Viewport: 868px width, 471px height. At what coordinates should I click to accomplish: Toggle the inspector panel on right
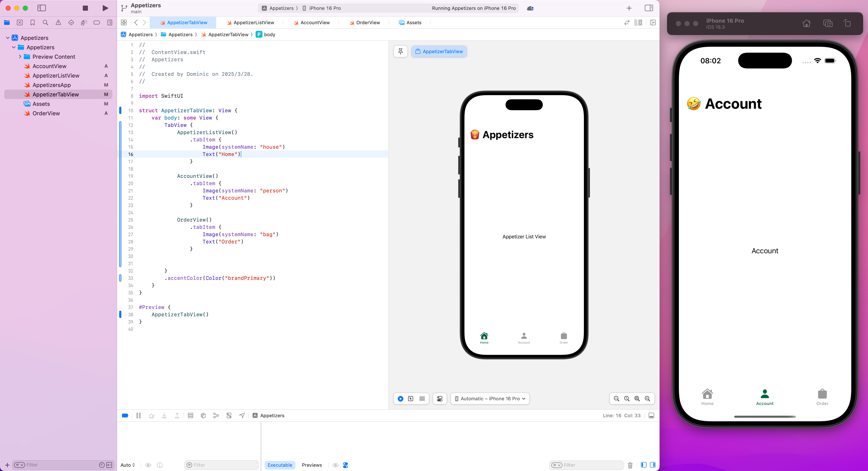click(x=649, y=8)
